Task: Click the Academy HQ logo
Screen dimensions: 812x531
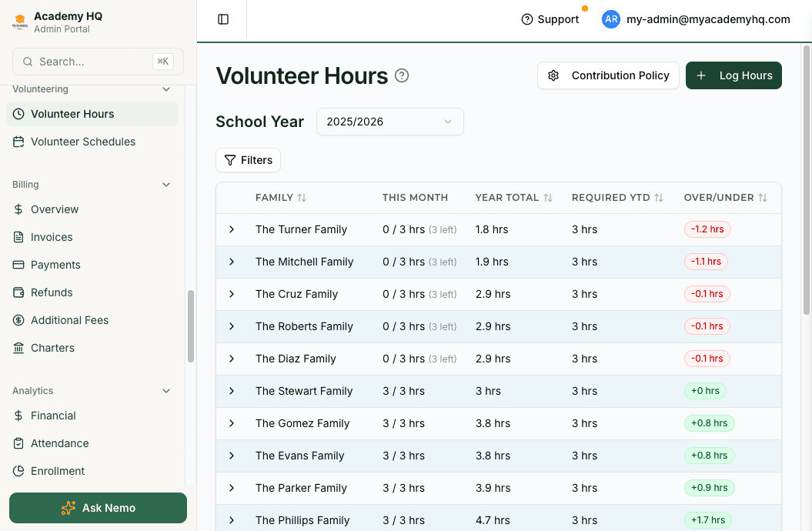Action: coord(20,22)
